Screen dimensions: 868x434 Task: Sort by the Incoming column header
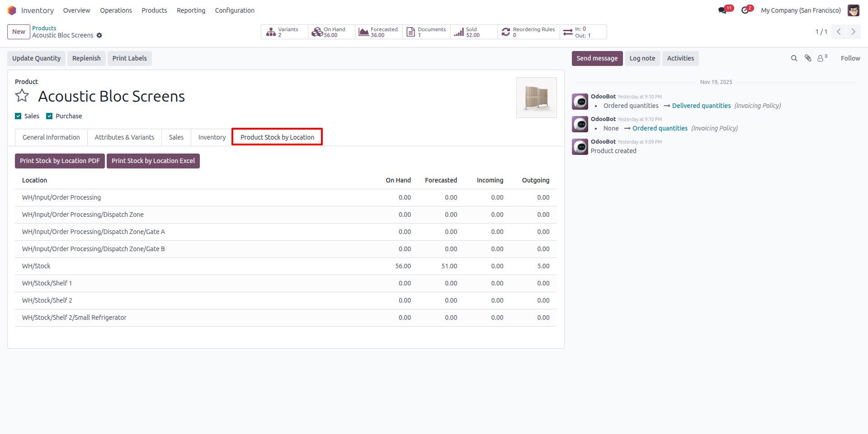[490, 180]
